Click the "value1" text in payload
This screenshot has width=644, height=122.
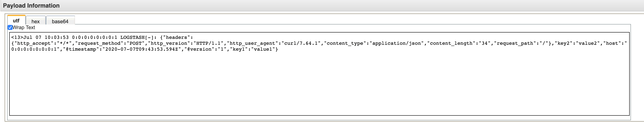coord(263,49)
